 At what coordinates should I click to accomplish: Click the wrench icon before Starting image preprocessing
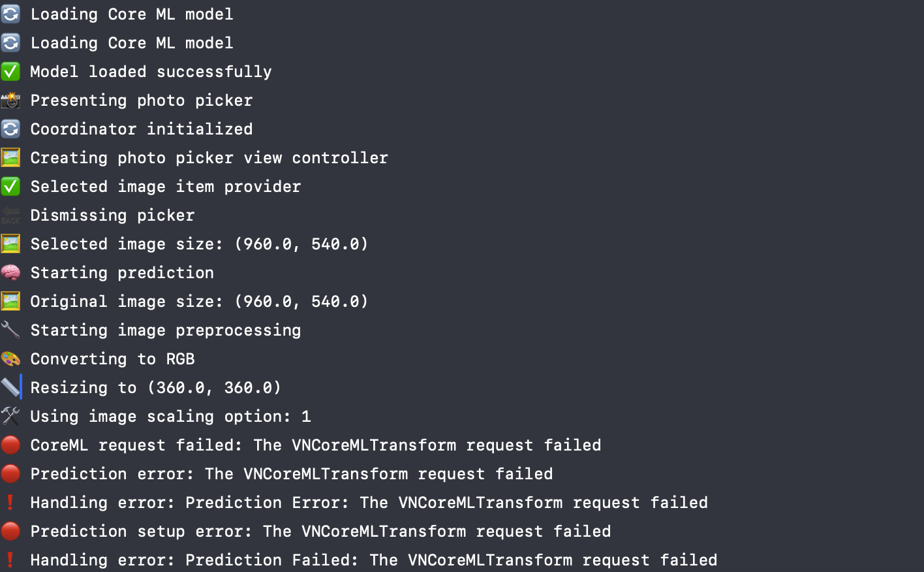[x=10, y=330]
